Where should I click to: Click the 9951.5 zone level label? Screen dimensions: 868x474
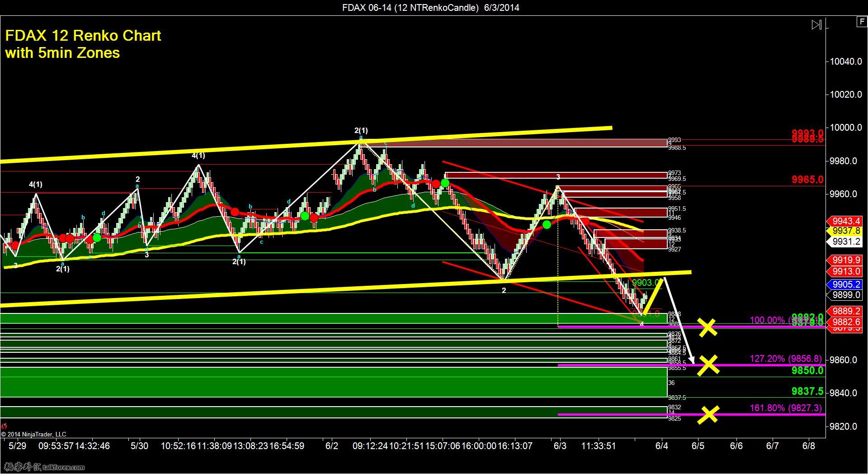tap(677, 209)
